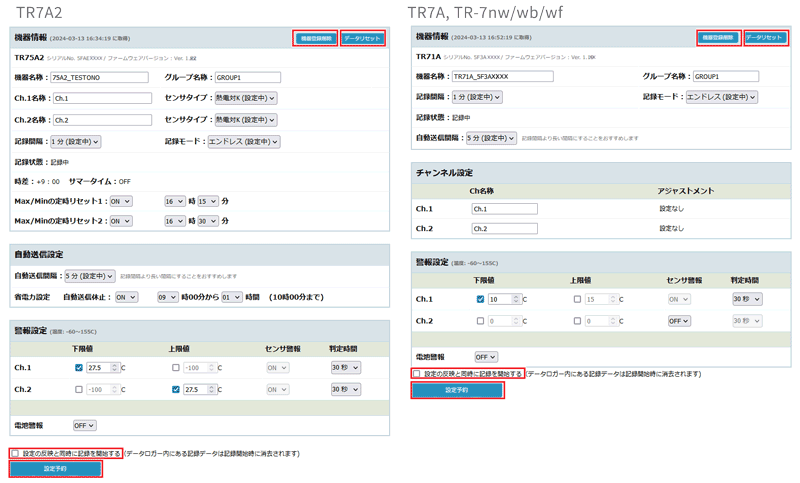Open 自動送信間隔 dropdown in TR7A2 panel

point(89,276)
